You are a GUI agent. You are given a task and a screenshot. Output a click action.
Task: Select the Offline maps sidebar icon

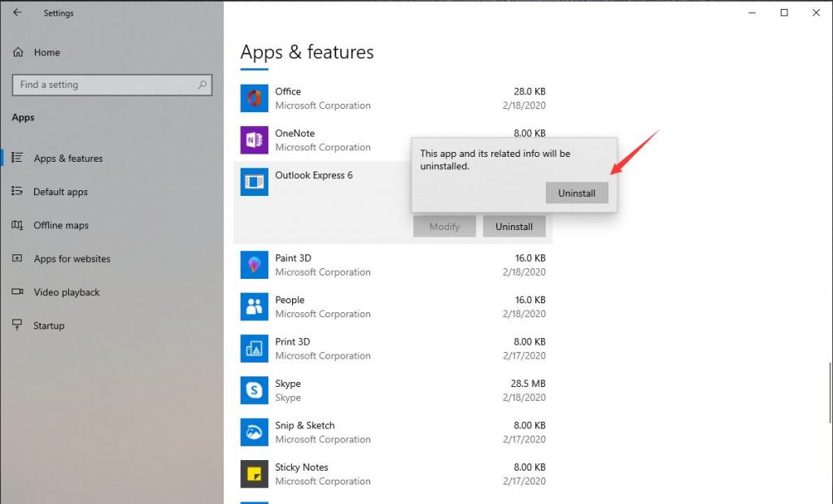17,224
